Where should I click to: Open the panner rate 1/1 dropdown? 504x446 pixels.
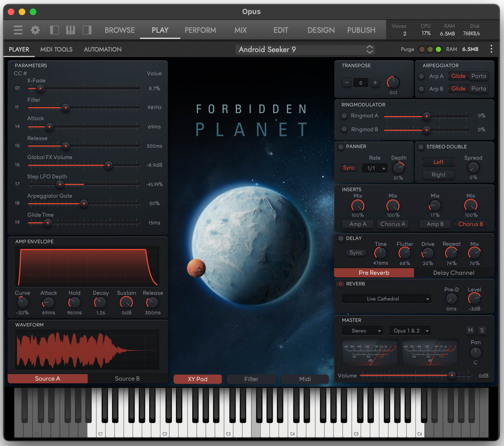pyautogui.click(x=375, y=168)
